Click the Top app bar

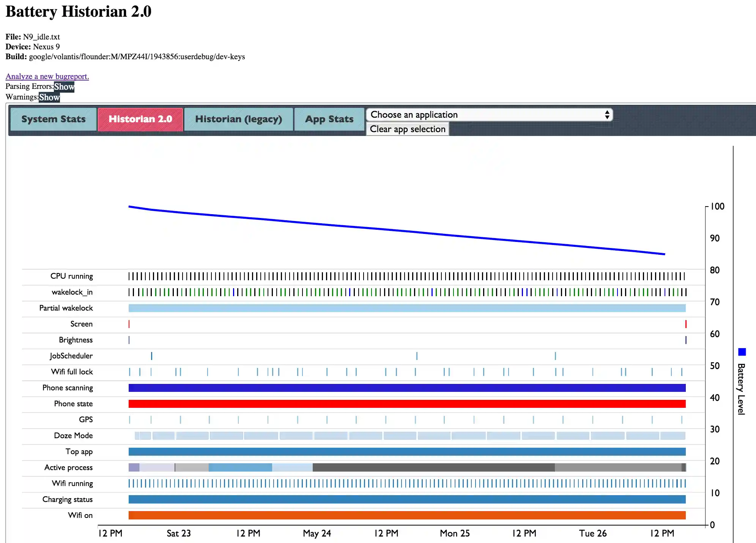pyautogui.click(x=407, y=451)
